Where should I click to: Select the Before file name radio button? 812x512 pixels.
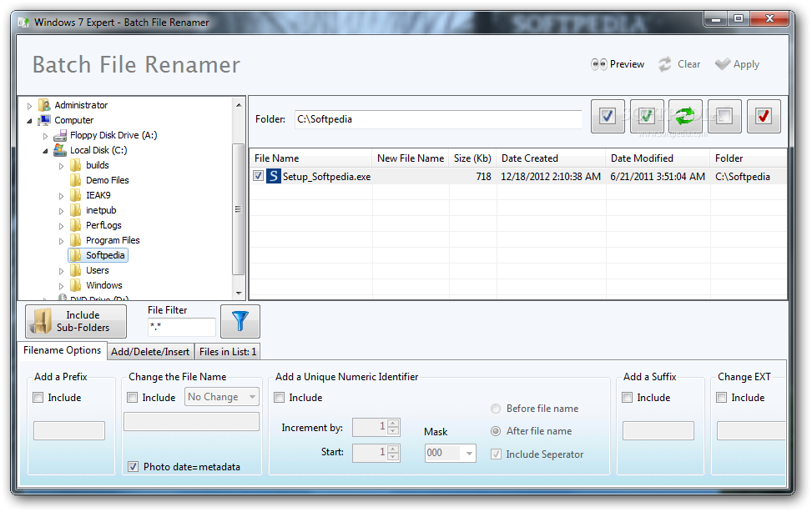coord(496,409)
